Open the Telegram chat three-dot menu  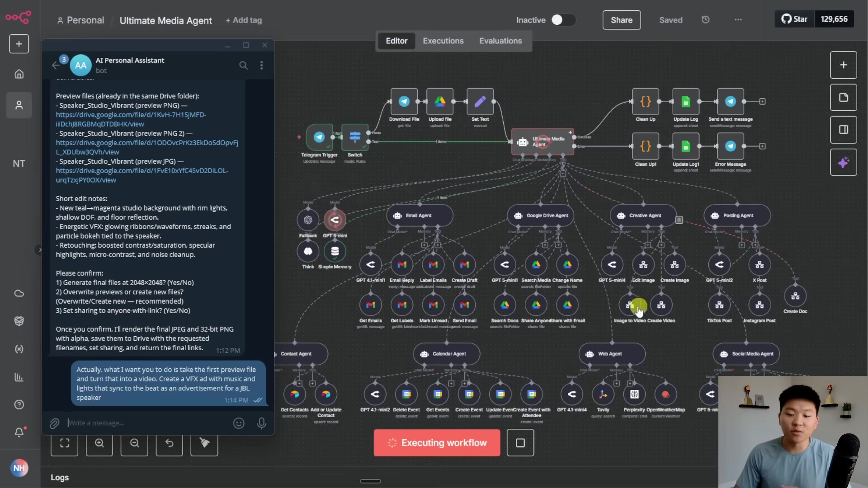(261, 66)
